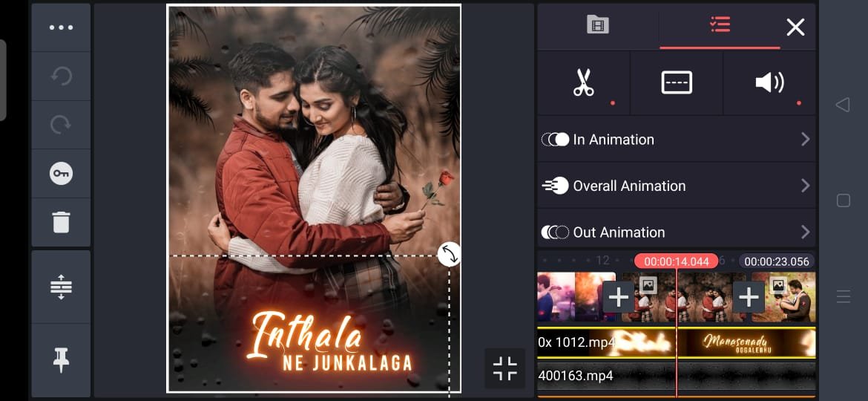This screenshot has height=401, width=868.
Task: Select the 400163.mp4 audio track
Action: tap(677, 376)
